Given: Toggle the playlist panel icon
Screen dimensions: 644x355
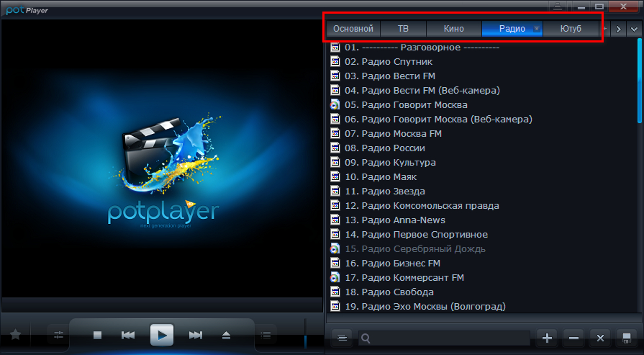Looking at the screenshot, I should pyautogui.click(x=266, y=336).
